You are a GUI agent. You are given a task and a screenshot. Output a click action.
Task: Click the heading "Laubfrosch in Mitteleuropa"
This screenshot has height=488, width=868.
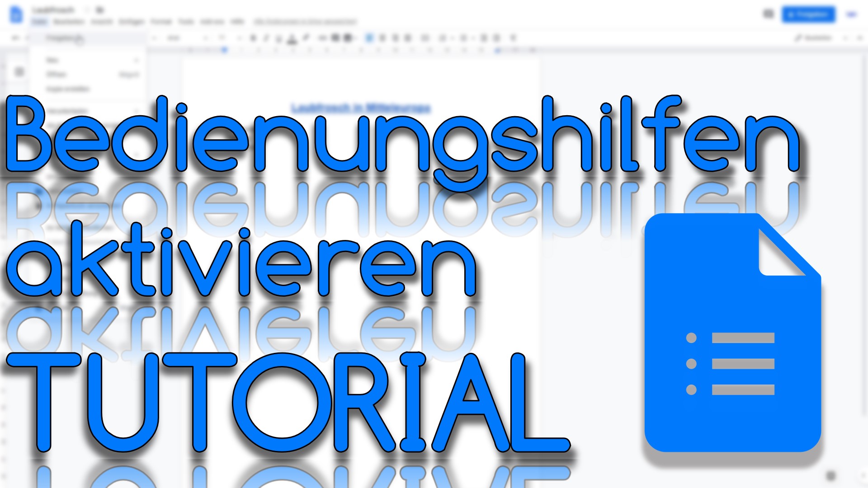click(x=361, y=108)
